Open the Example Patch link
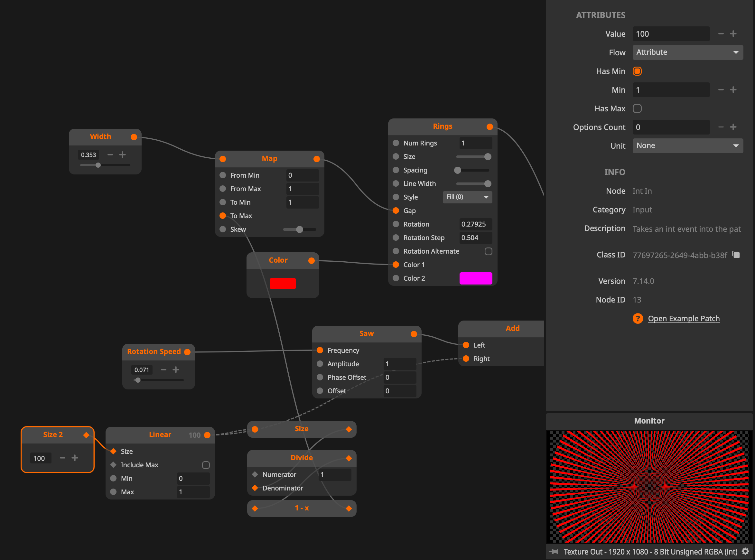 (684, 319)
